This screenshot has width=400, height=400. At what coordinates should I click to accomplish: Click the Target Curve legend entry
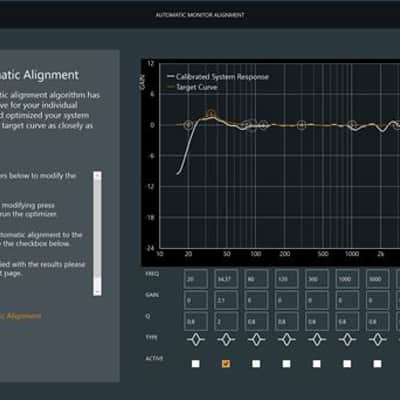pyautogui.click(x=192, y=87)
